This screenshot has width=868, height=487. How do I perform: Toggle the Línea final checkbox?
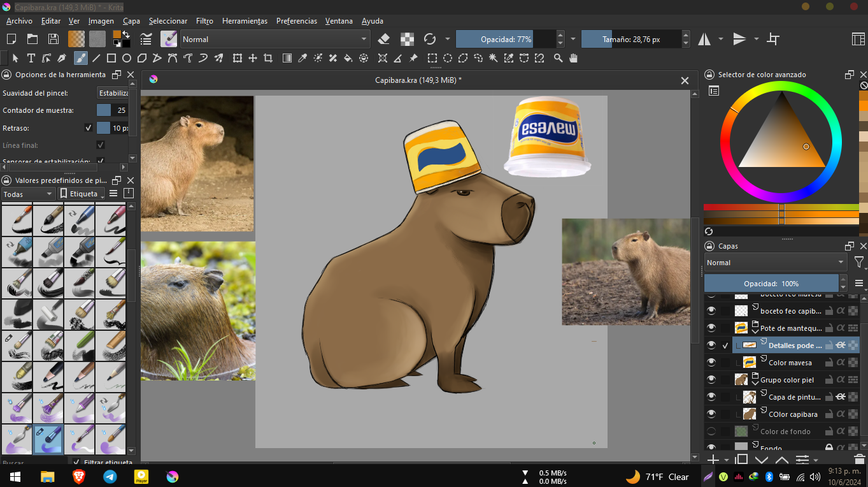point(100,145)
